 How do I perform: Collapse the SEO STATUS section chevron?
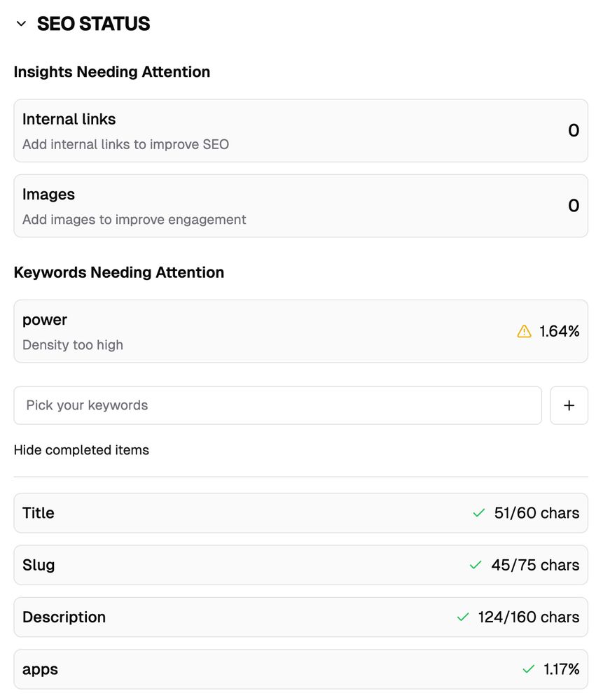[x=21, y=24]
